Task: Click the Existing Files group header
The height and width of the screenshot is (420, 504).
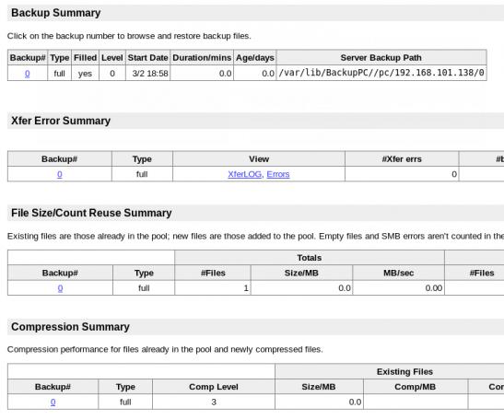Action: pos(404,372)
